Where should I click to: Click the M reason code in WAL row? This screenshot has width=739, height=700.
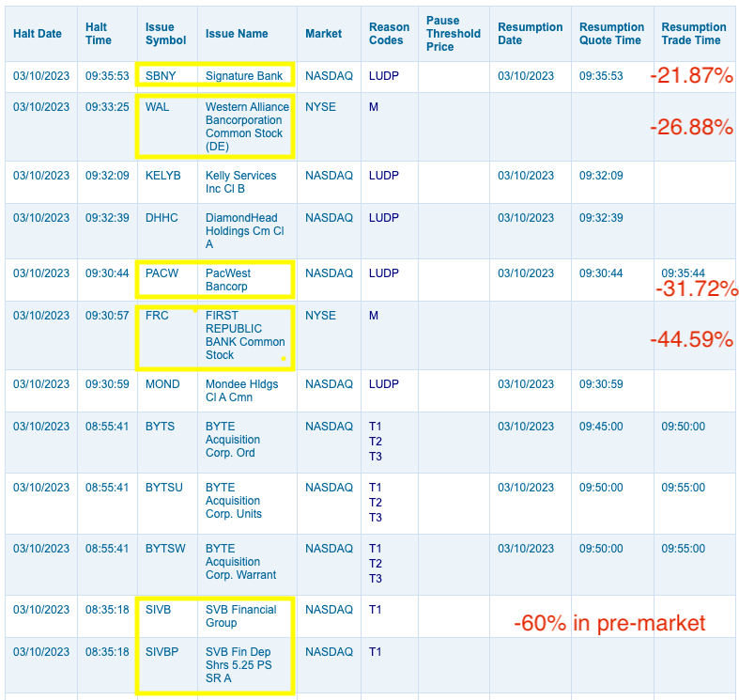[x=374, y=107]
